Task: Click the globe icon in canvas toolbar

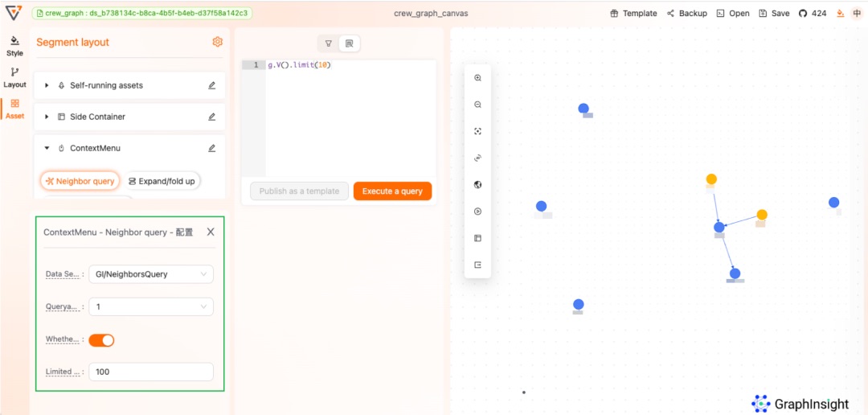Action: (477, 184)
